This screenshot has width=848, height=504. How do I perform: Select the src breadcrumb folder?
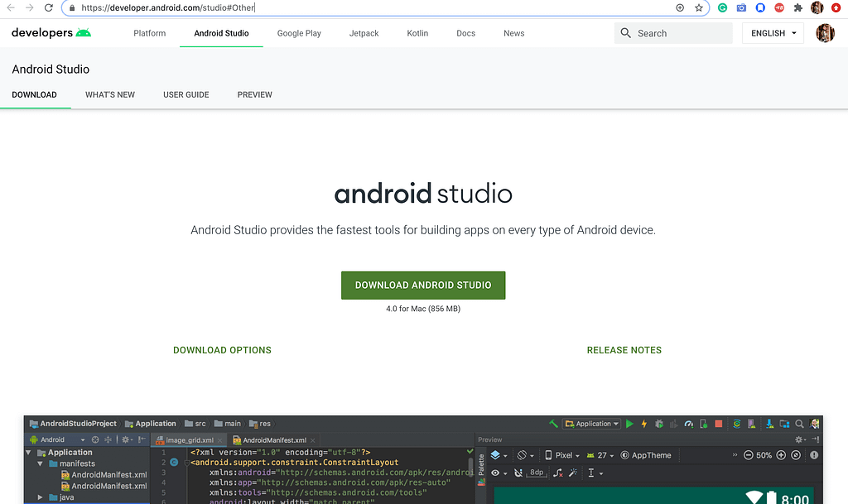(195, 424)
